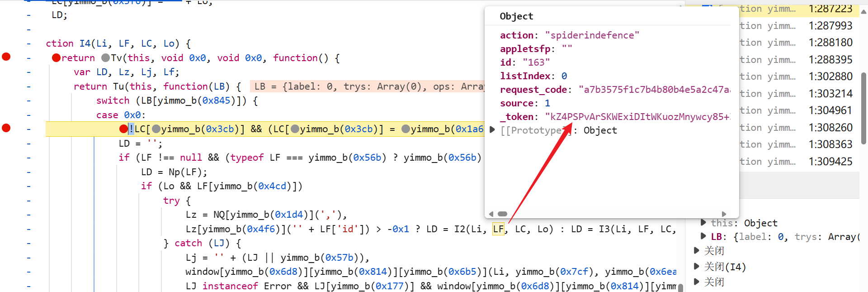The width and height of the screenshot is (868, 292).
Task: Remove the gutter breakpoint on the highlighted !LC line
Action: (x=6, y=128)
